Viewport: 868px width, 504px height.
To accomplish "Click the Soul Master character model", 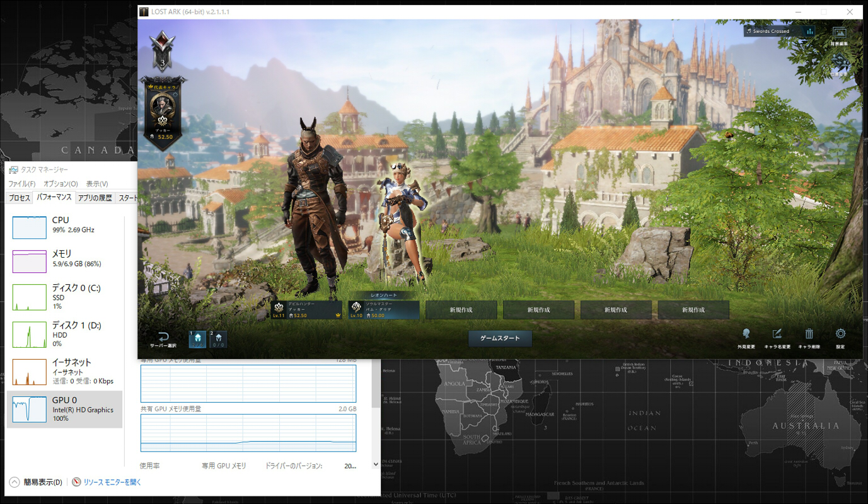I will click(x=401, y=222).
